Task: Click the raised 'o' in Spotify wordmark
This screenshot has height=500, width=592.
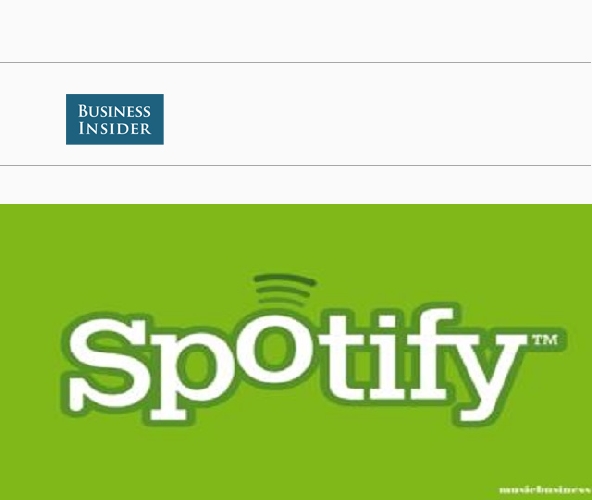Action: (x=276, y=348)
